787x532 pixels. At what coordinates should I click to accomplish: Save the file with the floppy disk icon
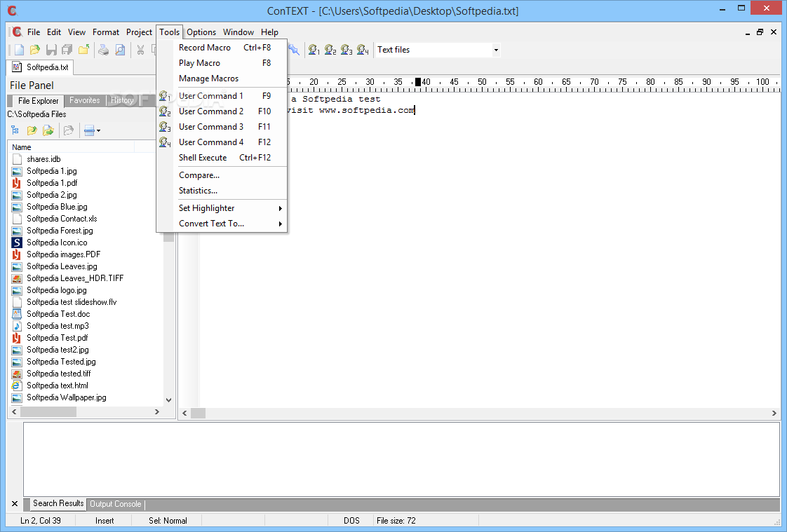51,50
